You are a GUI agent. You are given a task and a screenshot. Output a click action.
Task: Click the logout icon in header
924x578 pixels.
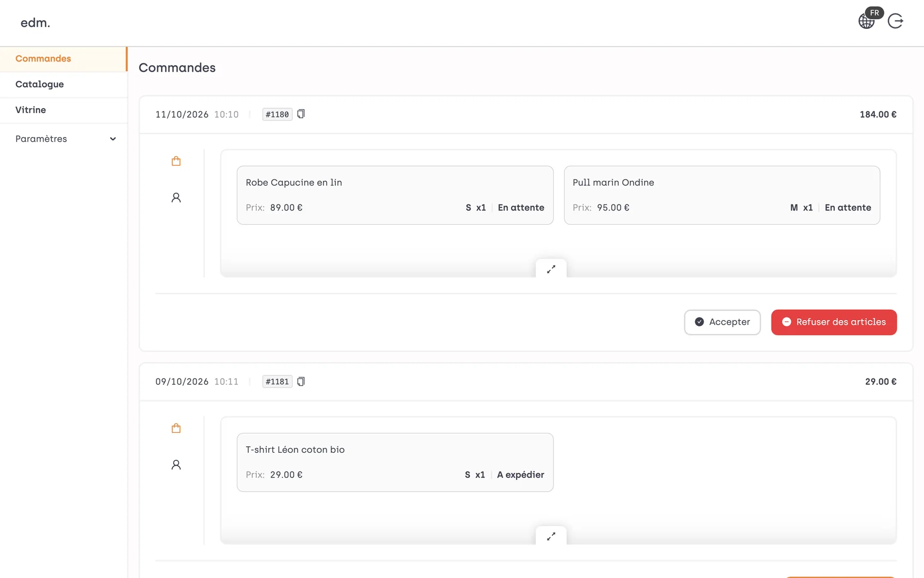pyautogui.click(x=896, y=21)
